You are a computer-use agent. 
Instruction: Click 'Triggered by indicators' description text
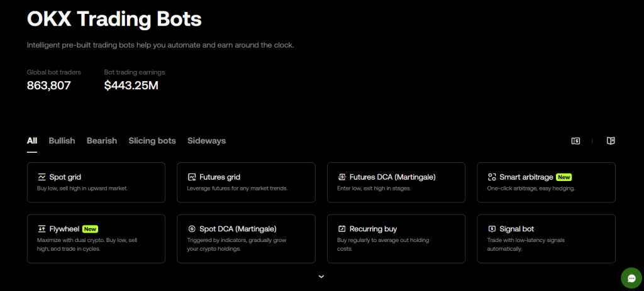pos(236,244)
